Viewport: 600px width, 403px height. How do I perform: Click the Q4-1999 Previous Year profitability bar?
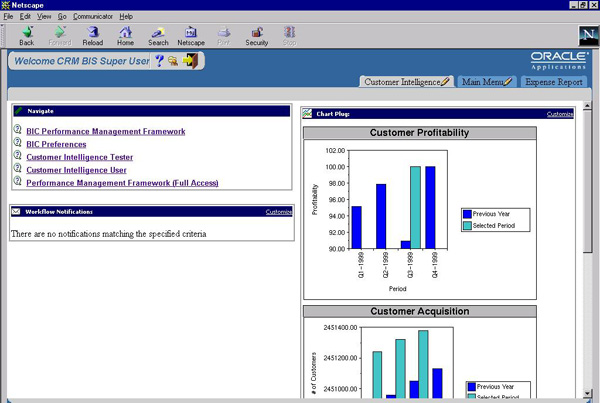[430, 207]
